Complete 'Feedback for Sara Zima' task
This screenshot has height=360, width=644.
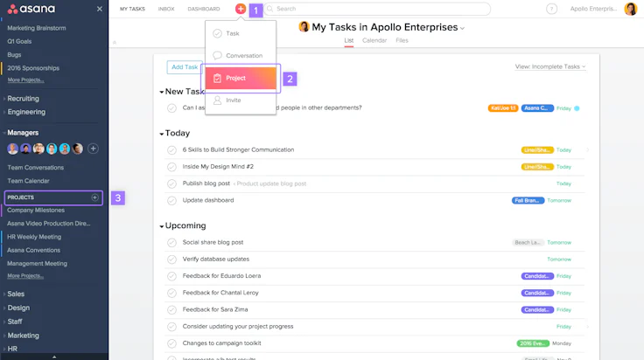coord(171,310)
